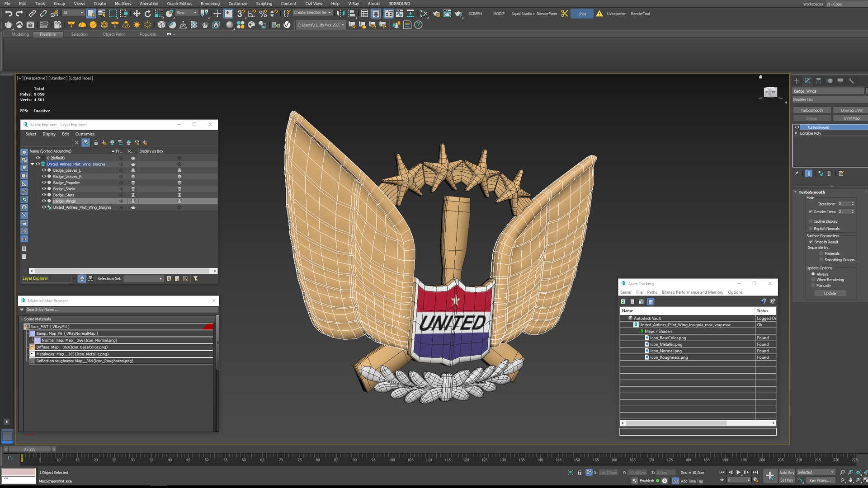Pin the modifier stack
The image size is (868, 488).
(x=797, y=174)
